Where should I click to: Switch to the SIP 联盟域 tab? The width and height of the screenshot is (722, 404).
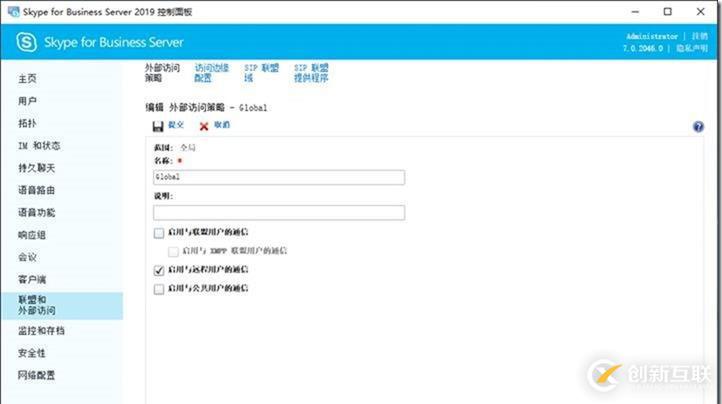coord(262,73)
